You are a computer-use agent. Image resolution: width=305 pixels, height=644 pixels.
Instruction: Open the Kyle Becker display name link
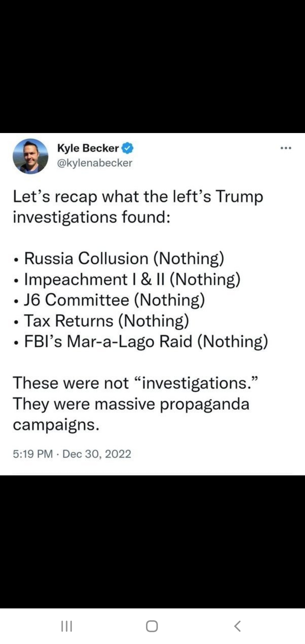click(88, 148)
